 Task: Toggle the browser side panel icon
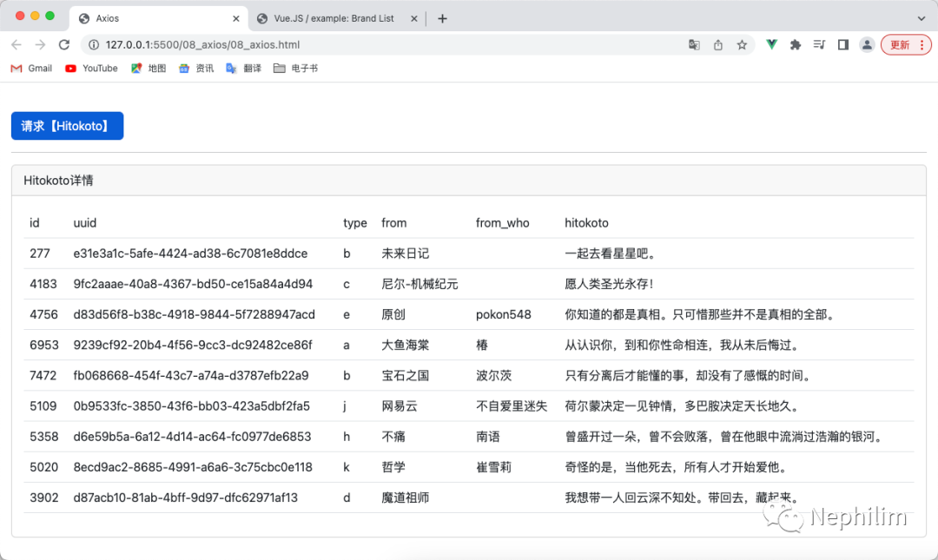click(x=842, y=45)
